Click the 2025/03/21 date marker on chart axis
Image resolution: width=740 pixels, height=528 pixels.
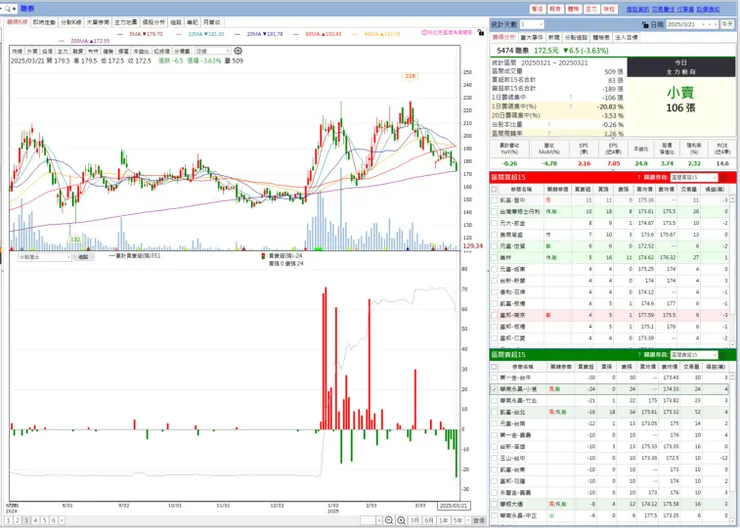[454, 505]
